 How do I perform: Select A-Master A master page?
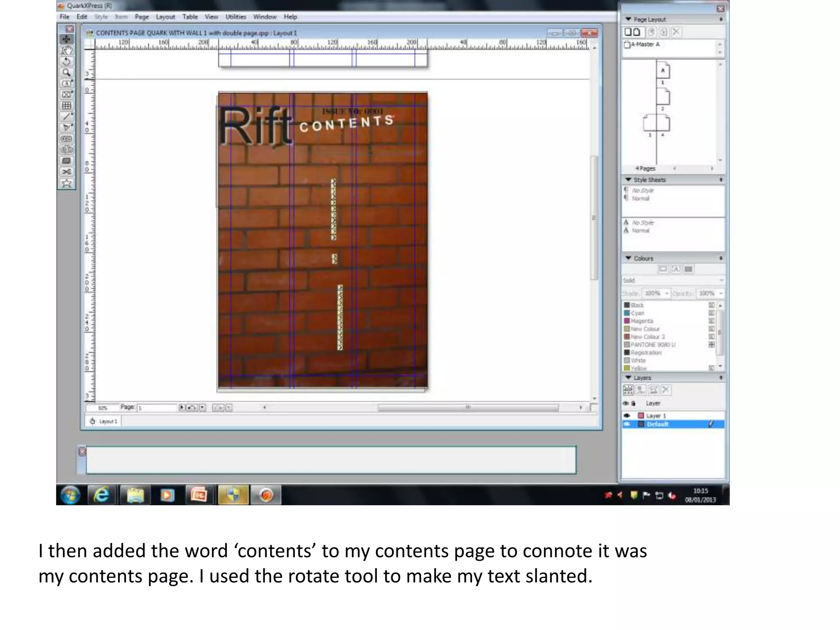(642, 44)
